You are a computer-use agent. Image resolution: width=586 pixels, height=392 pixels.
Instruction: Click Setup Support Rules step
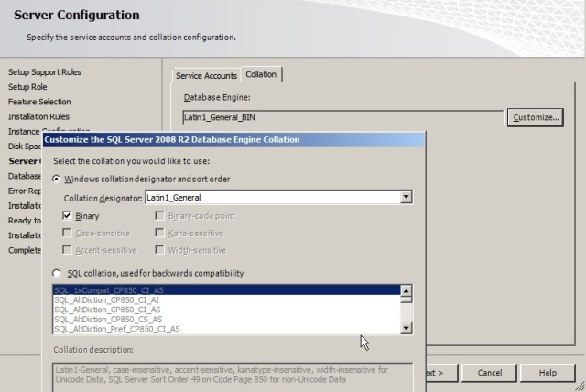coord(45,72)
